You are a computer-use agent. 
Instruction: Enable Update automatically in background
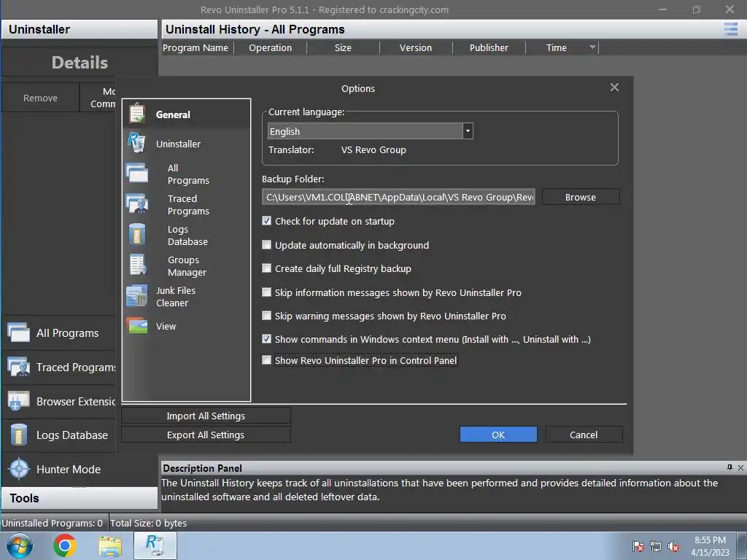267,245
